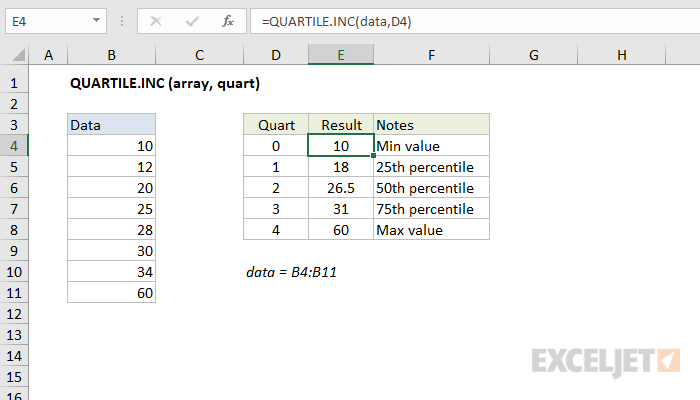Click the title 'QUARTILE.INC (array, quart)'
Image resolution: width=700 pixels, height=400 pixels.
pyautogui.click(x=165, y=83)
